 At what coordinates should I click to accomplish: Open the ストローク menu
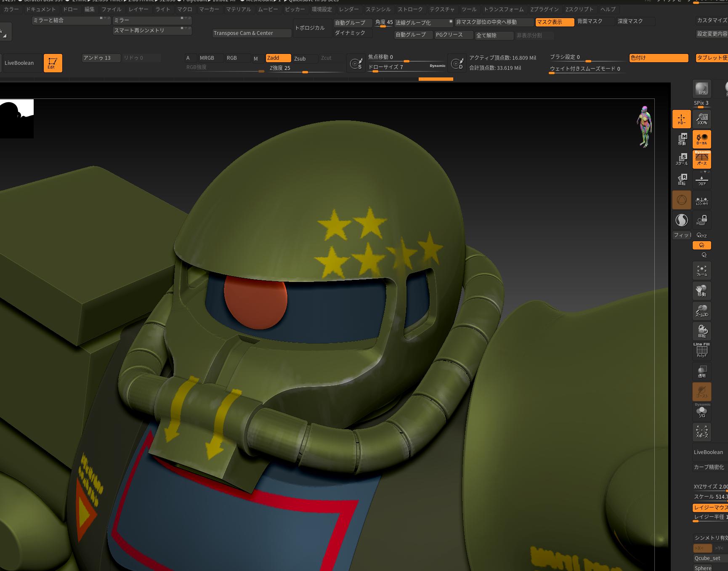click(410, 9)
